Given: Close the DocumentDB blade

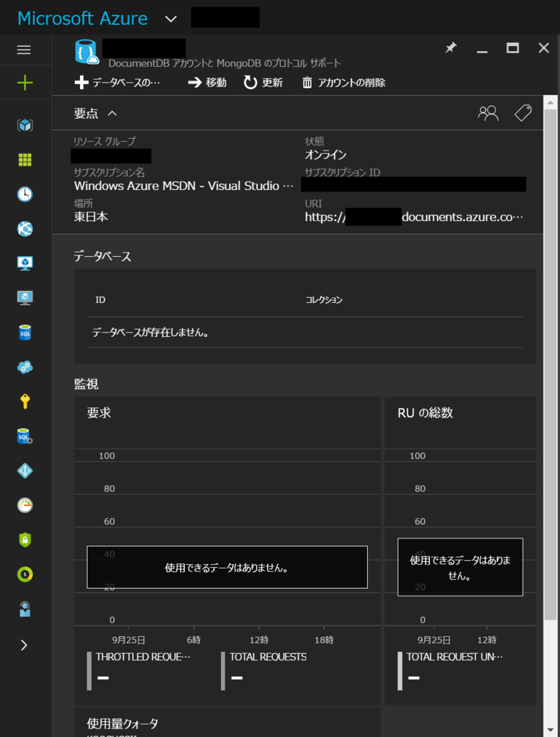Looking at the screenshot, I should click(x=543, y=48).
